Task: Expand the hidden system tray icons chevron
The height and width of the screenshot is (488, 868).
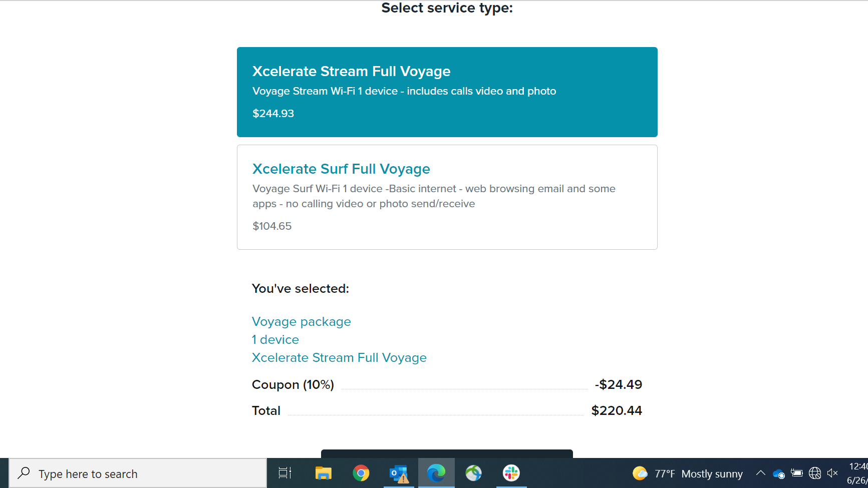Action: [760, 473]
